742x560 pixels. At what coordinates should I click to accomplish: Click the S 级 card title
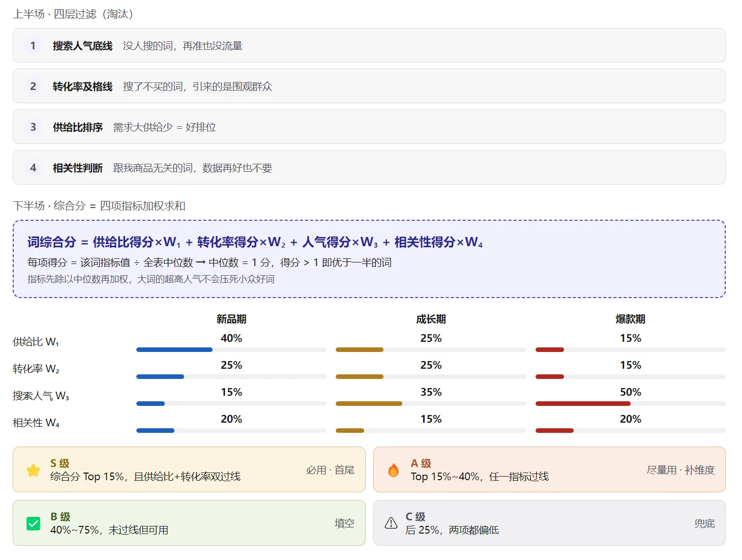[60, 463]
